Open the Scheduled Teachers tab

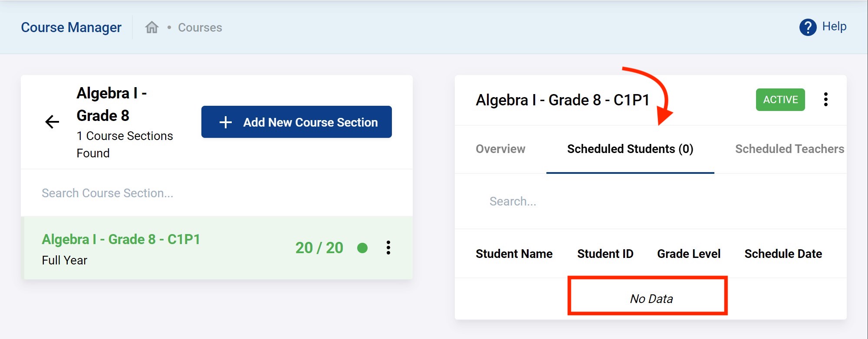click(x=789, y=149)
